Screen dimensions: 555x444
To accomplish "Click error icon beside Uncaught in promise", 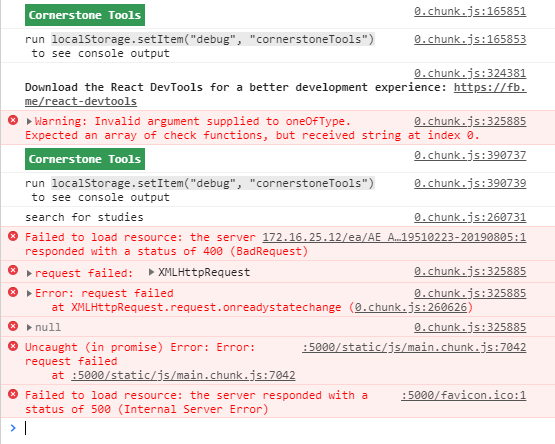I will tap(13, 346).
